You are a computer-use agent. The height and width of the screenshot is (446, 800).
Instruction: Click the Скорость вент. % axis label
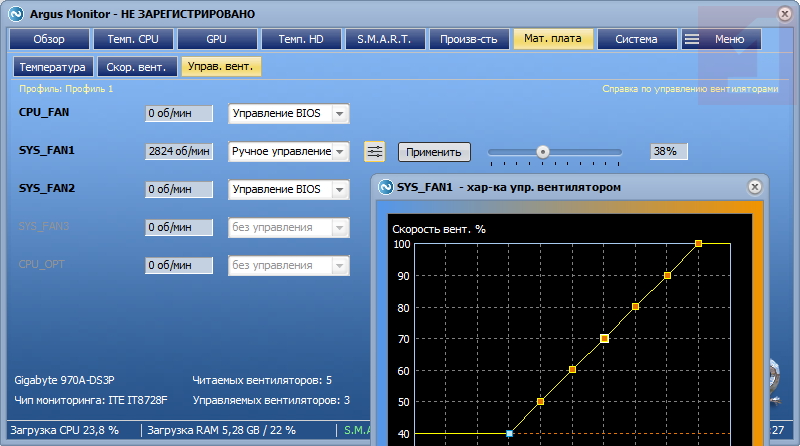pos(439,230)
